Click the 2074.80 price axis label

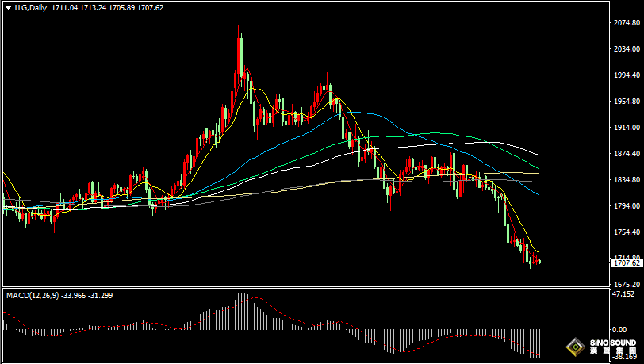(x=627, y=23)
